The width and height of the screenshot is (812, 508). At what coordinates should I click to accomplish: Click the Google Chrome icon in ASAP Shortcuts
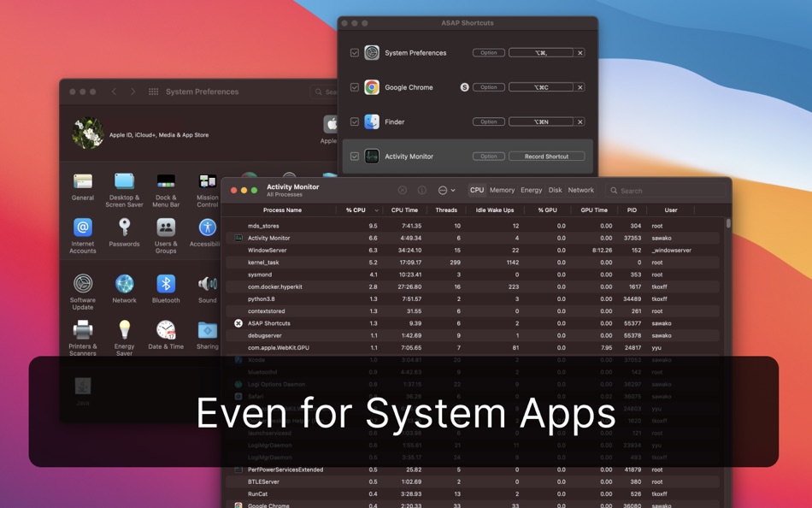point(372,87)
